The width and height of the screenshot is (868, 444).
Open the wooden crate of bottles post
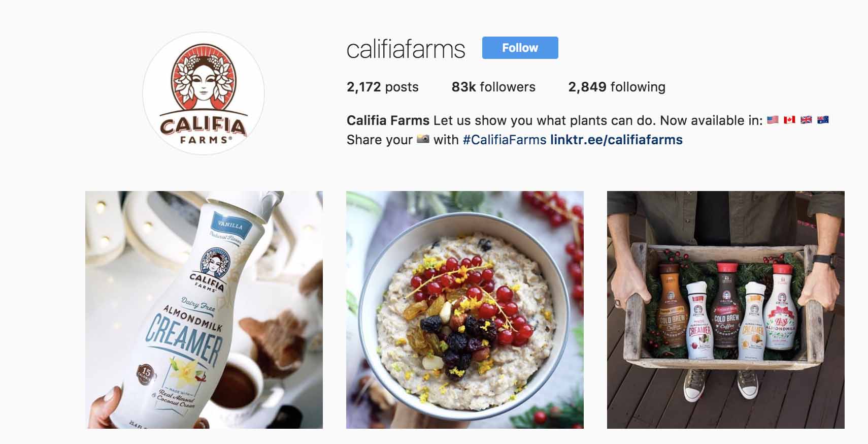pos(726,310)
